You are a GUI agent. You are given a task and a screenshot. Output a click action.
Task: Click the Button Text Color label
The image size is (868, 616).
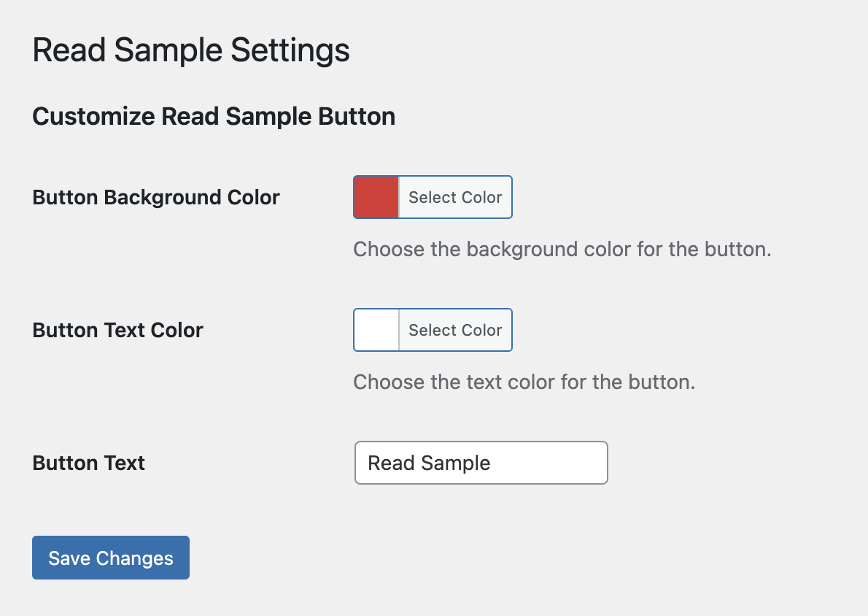pos(118,330)
